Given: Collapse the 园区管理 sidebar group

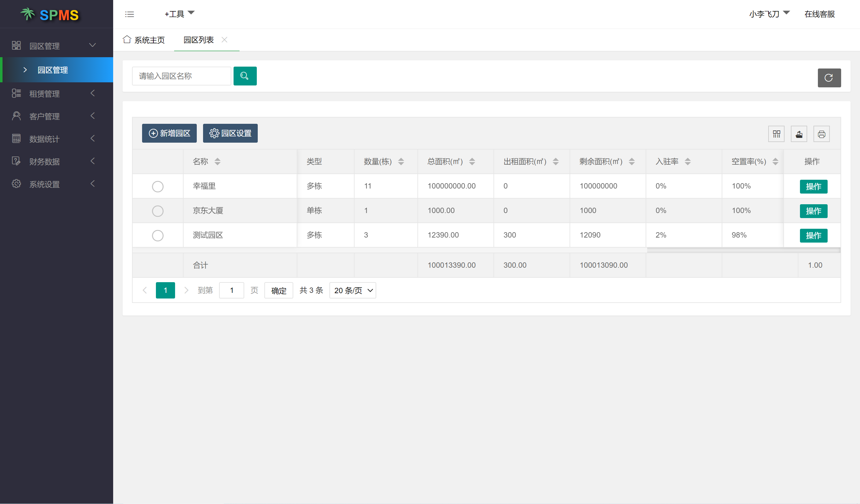Looking at the screenshot, I should point(92,45).
